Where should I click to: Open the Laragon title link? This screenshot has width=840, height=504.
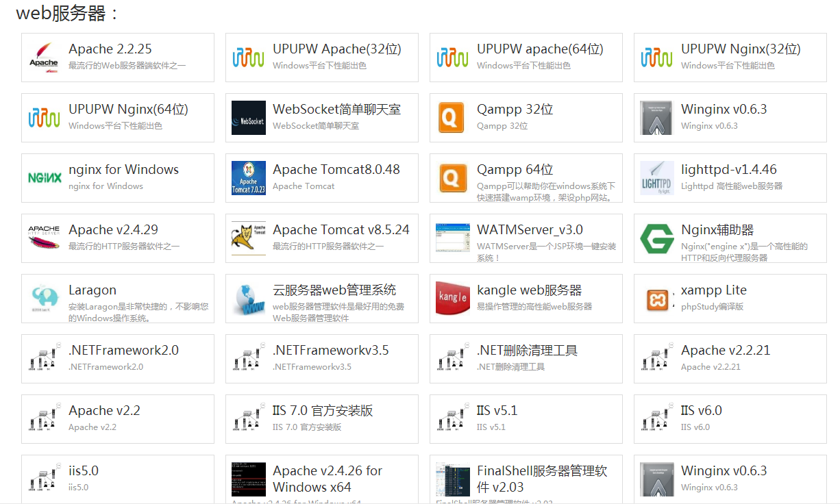(92, 290)
